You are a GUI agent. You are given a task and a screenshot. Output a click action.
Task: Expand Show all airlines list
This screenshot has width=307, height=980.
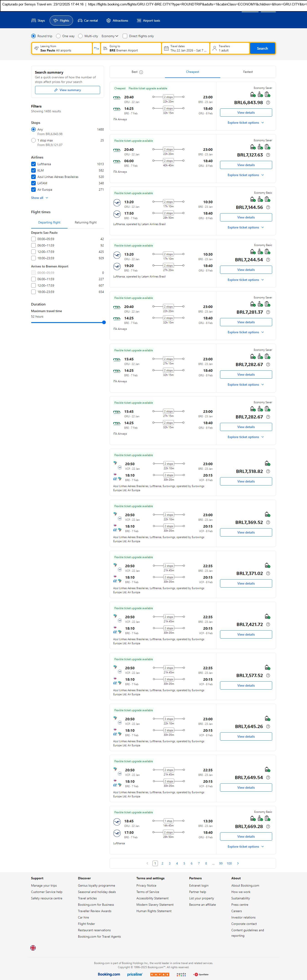[40, 198]
